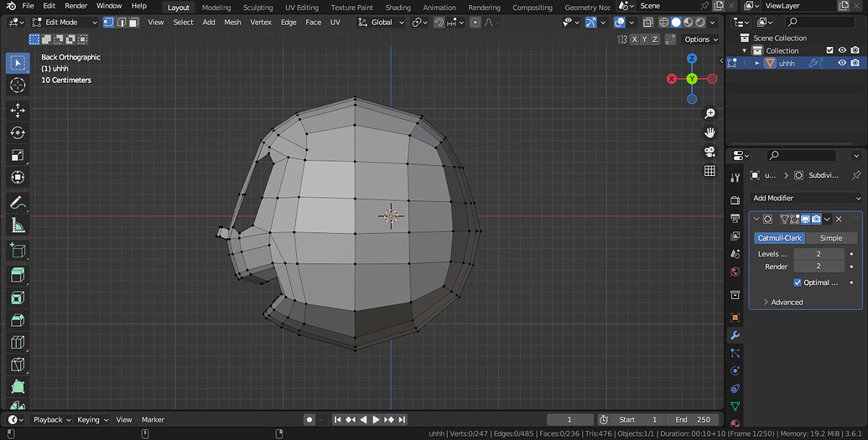
Task: Open the Mesh menu
Action: pyautogui.click(x=232, y=22)
